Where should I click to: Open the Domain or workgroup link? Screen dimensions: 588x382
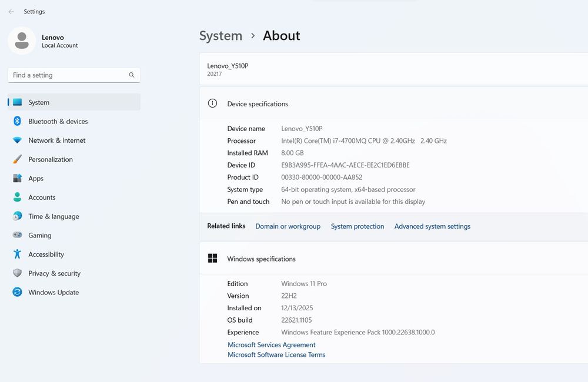click(x=288, y=226)
